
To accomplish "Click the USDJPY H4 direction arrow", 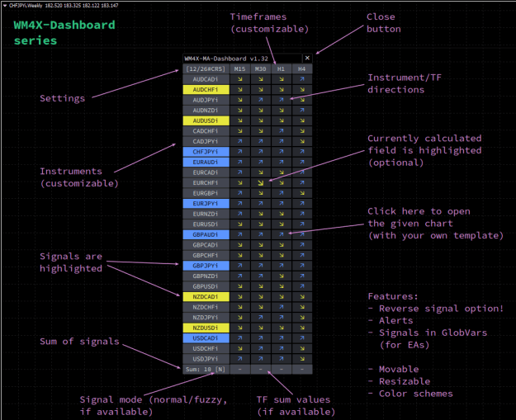I will pos(302,359).
